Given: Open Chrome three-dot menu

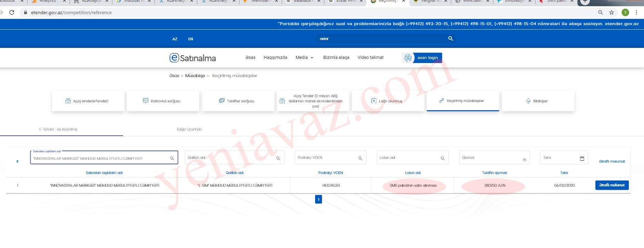Looking at the screenshot, I should coord(636,12).
